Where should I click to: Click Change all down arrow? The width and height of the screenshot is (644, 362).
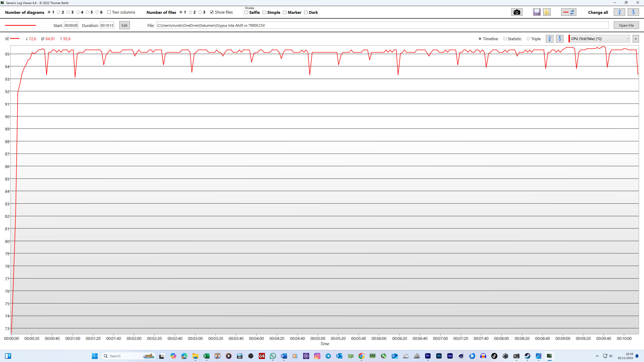tap(633, 12)
